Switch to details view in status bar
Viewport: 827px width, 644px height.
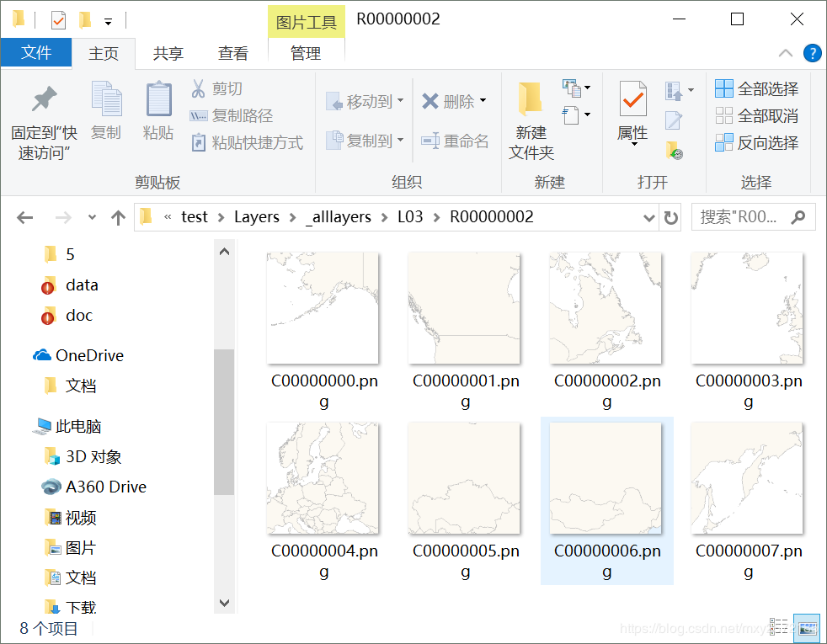[777, 626]
